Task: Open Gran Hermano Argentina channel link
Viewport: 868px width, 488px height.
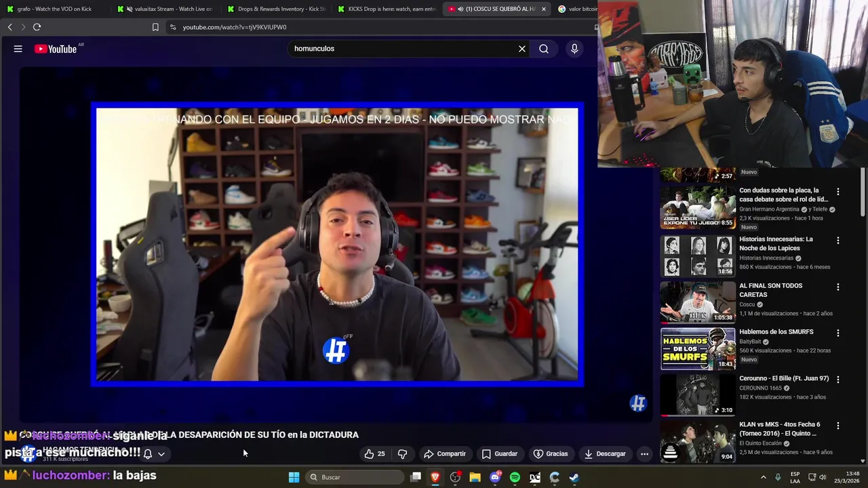Action: click(x=769, y=209)
